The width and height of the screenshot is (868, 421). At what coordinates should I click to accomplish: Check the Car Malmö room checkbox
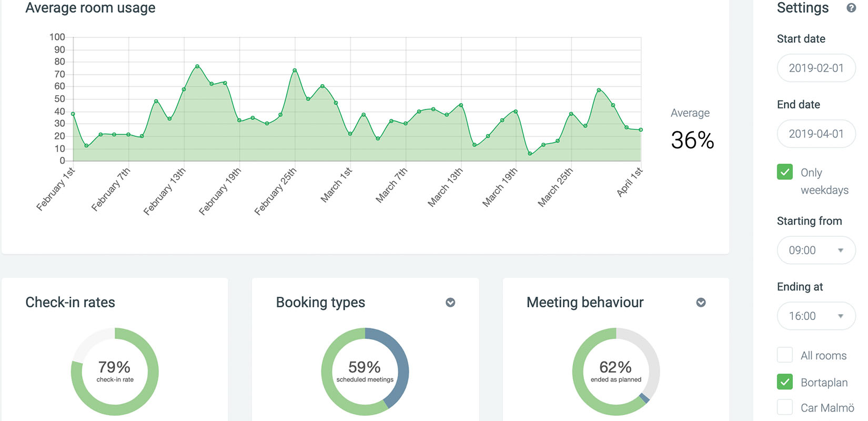785,407
